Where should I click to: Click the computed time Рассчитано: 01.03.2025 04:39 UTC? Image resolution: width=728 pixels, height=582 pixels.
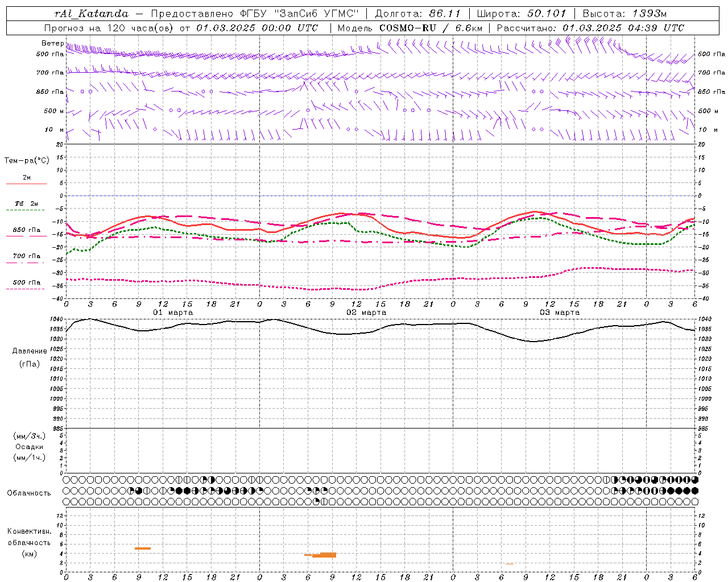590,28
